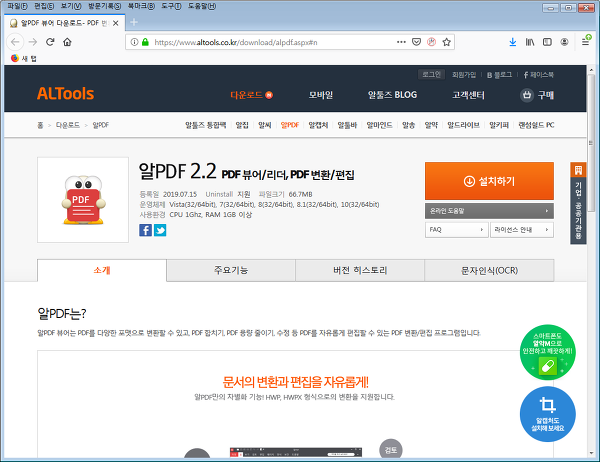Open a new tab with plus button
This screenshot has width=600, height=462.
pyautogui.click(x=134, y=22)
